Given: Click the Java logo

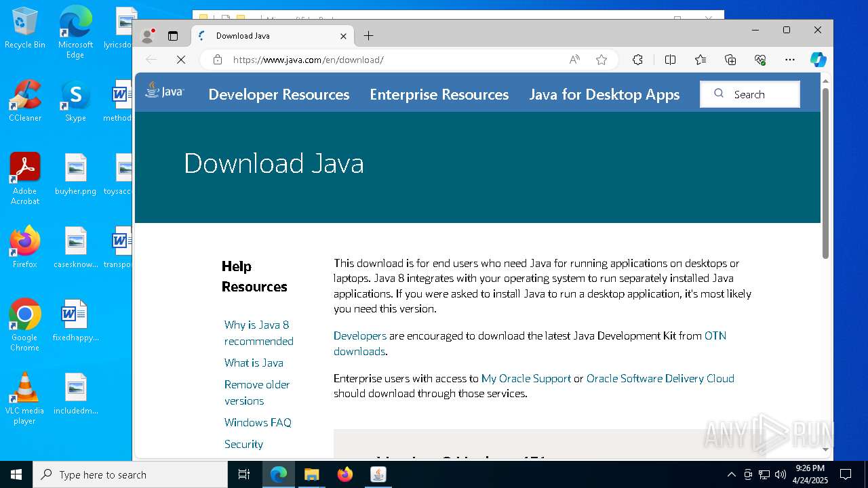Looking at the screenshot, I should (164, 91).
